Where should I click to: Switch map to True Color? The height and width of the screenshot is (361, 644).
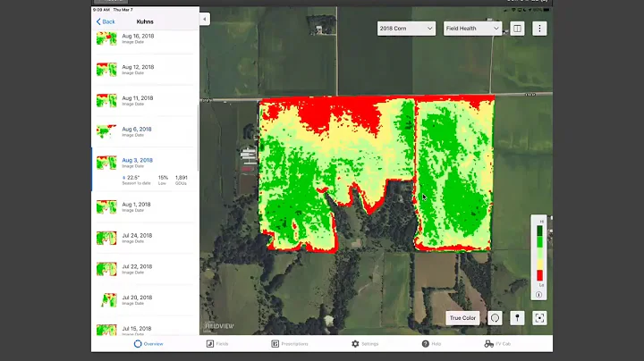[x=462, y=318]
